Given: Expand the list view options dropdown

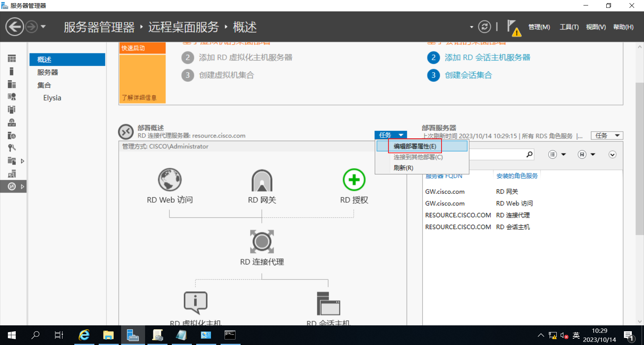Looking at the screenshot, I should pyautogui.click(x=557, y=154).
